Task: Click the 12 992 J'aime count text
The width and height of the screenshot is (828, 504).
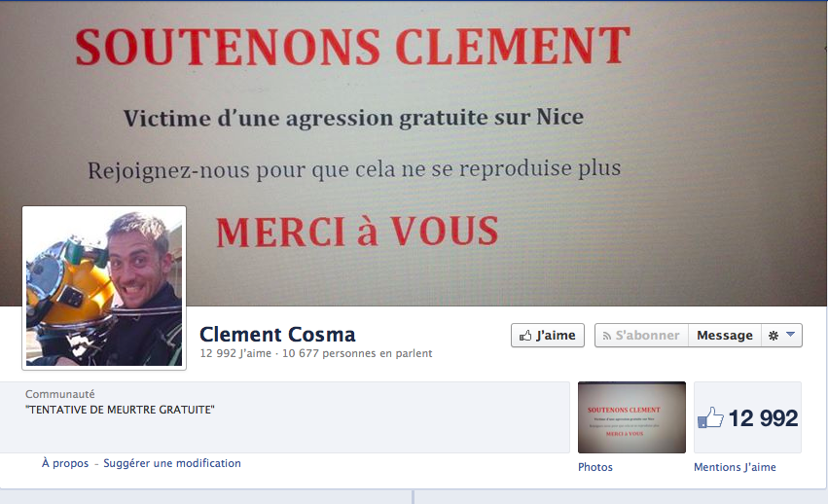Action: coord(235,353)
